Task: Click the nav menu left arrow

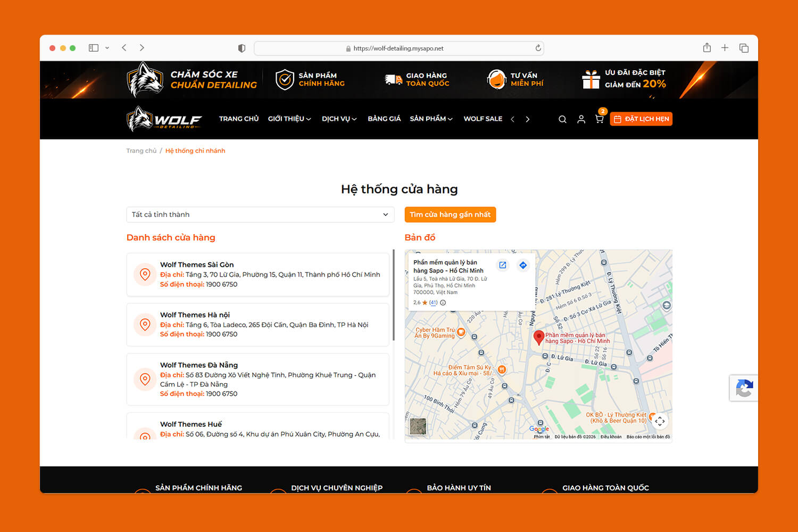Action: click(x=512, y=119)
